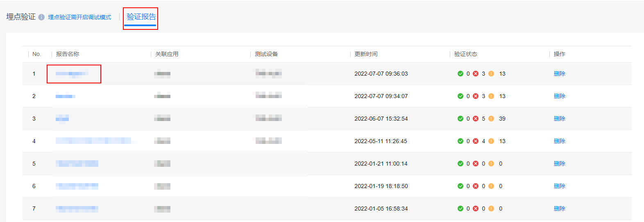Delete report dated 2022-06-07 15:32:54
Viewport: 644px width, 222px height.
[559, 119]
